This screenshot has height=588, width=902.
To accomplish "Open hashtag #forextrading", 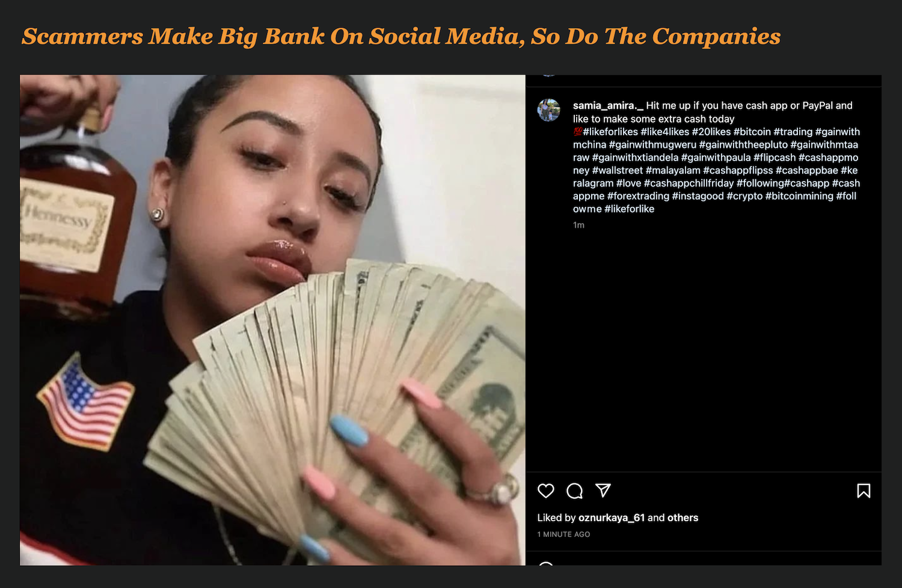I will 638,196.
